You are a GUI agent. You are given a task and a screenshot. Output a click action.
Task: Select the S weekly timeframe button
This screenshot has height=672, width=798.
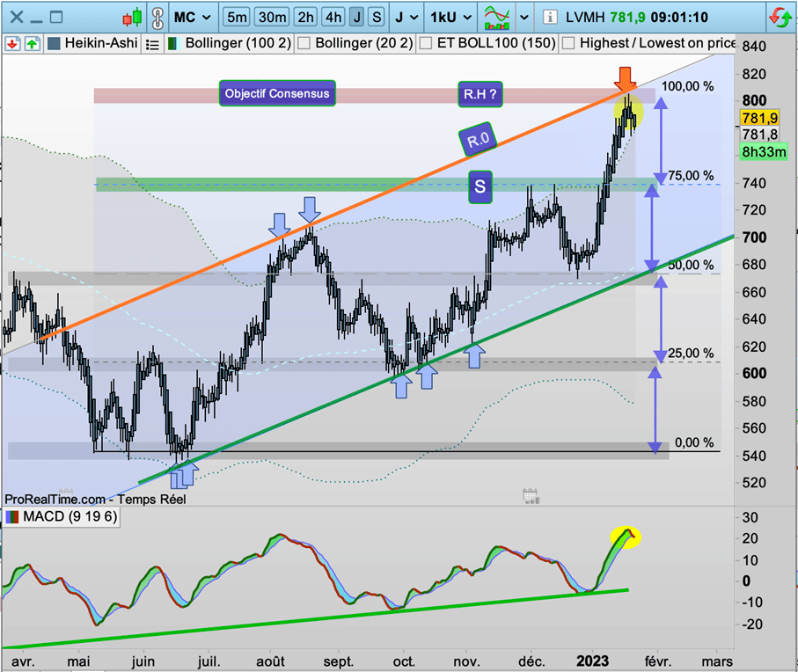click(377, 18)
